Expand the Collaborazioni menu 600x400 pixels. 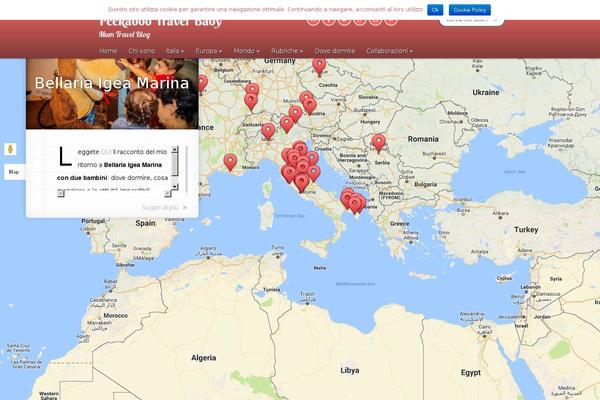click(389, 51)
